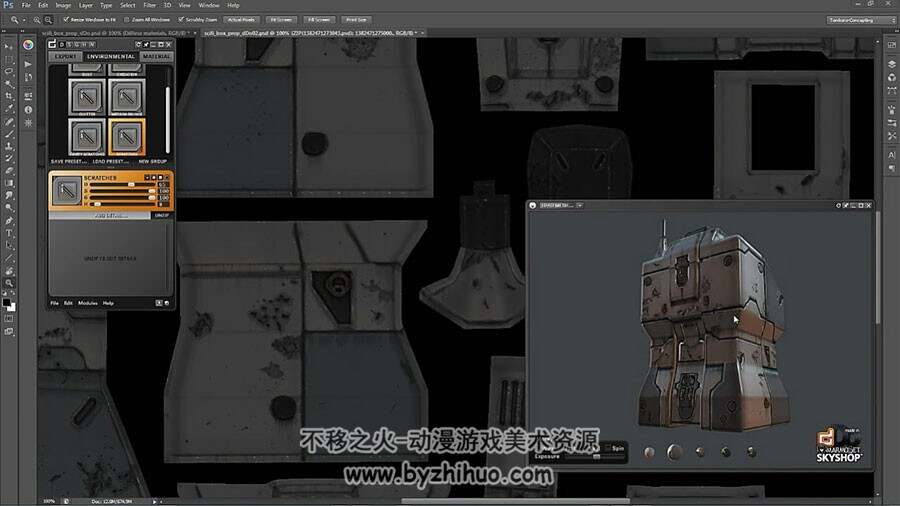Select the Pen tool
Image resolution: width=900 pixels, height=506 pixels.
[9, 220]
